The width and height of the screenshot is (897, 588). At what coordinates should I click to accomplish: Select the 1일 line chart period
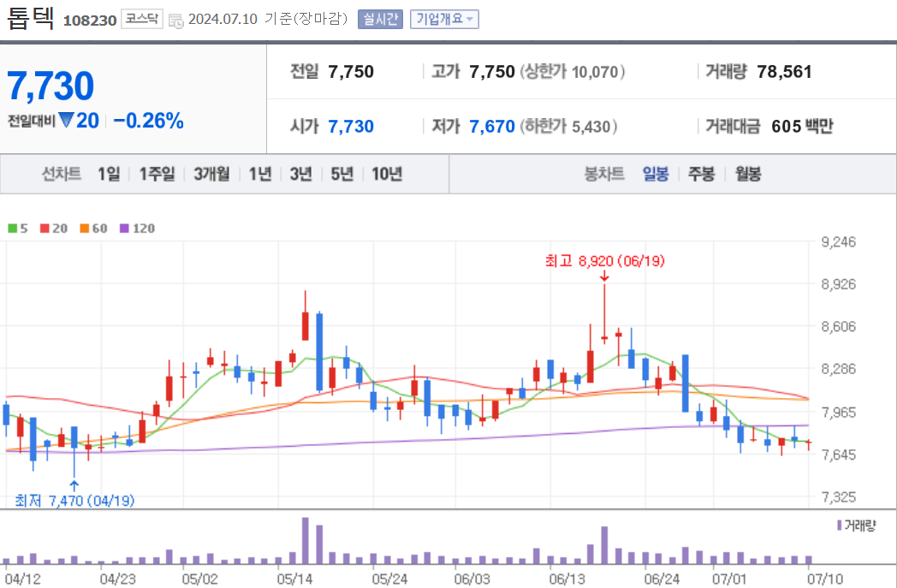109,173
